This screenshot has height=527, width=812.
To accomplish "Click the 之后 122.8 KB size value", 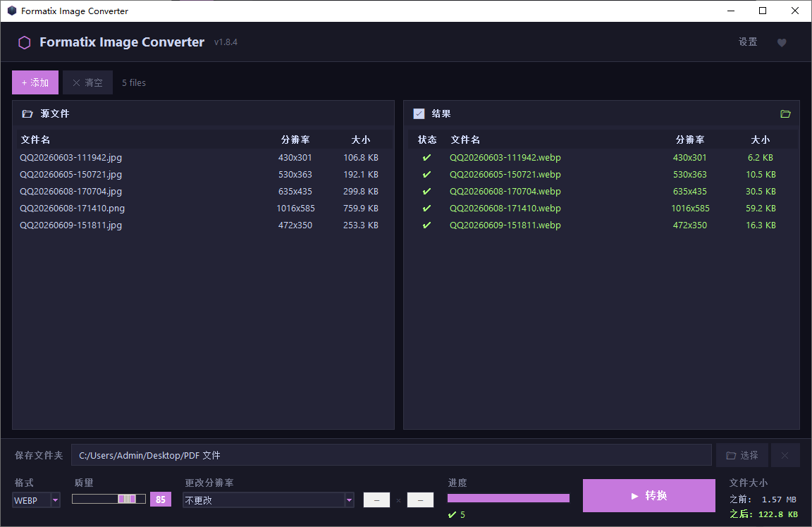I will click(x=778, y=514).
